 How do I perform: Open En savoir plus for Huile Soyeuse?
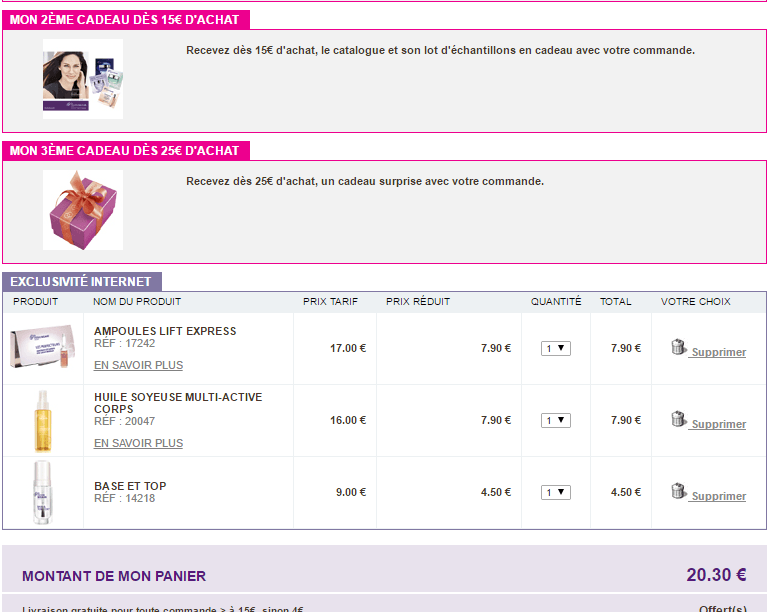[138, 443]
